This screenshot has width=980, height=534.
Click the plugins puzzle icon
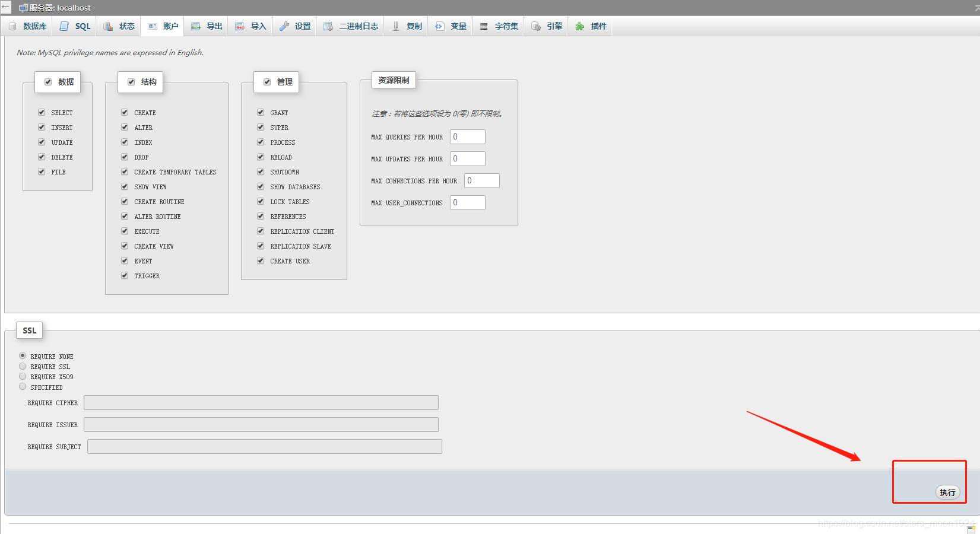point(580,26)
